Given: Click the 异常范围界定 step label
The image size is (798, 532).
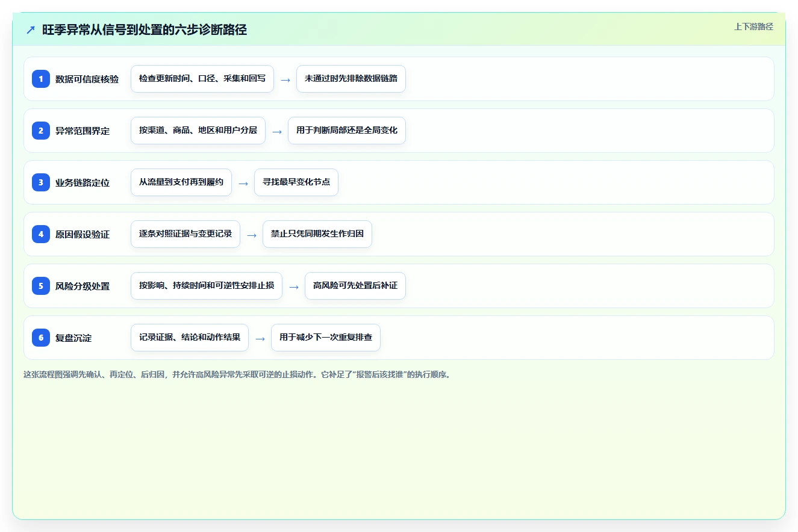Looking at the screenshot, I should pyautogui.click(x=83, y=131).
